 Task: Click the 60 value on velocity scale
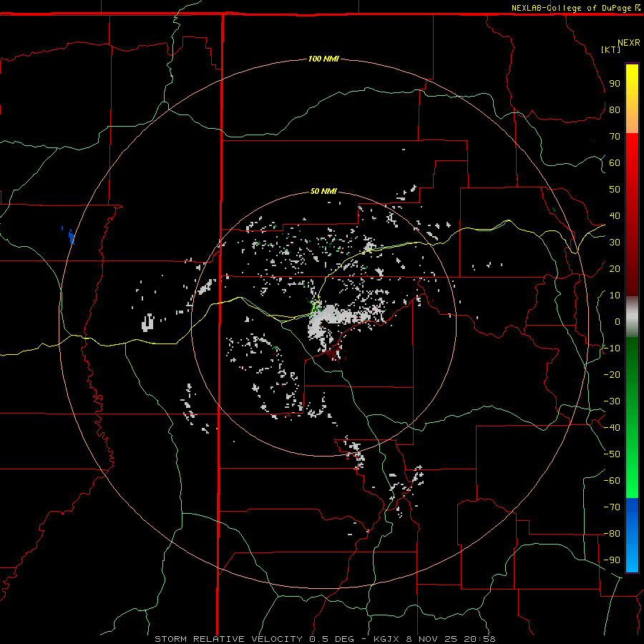point(615,163)
